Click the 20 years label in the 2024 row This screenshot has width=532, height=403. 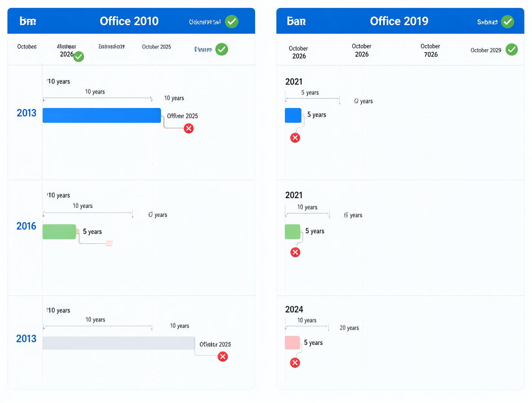[349, 327]
